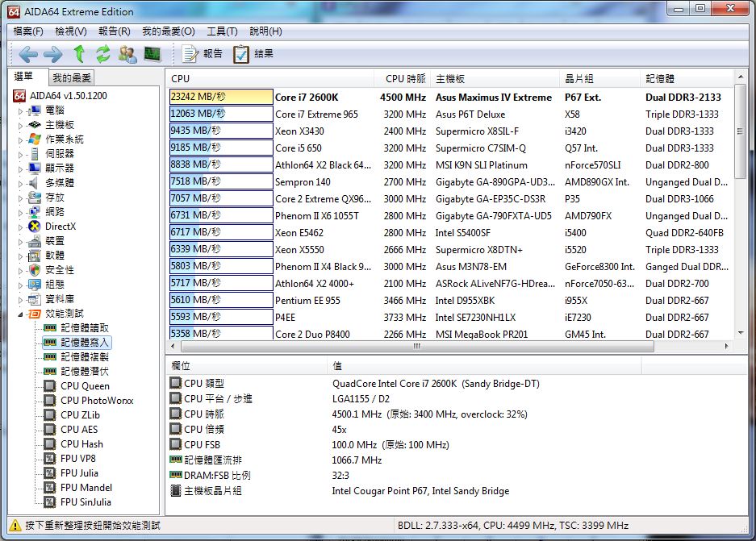The height and width of the screenshot is (541, 756).
Task: Sort by the 晶片組 column header
Action: click(x=601, y=78)
